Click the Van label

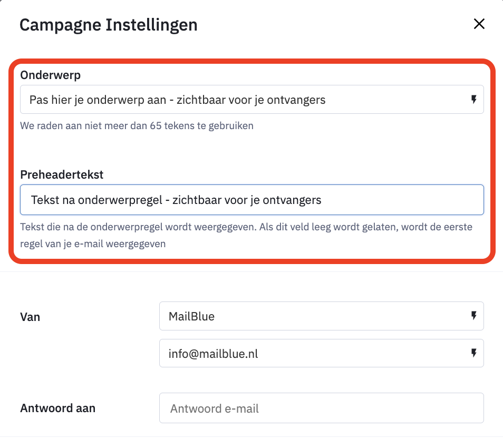point(30,317)
